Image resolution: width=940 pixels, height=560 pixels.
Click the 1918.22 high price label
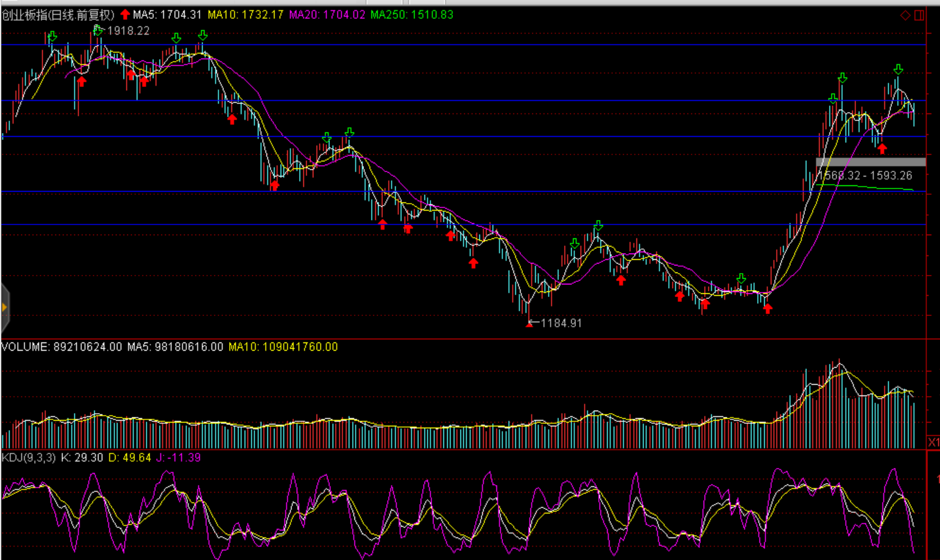coord(129,31)
